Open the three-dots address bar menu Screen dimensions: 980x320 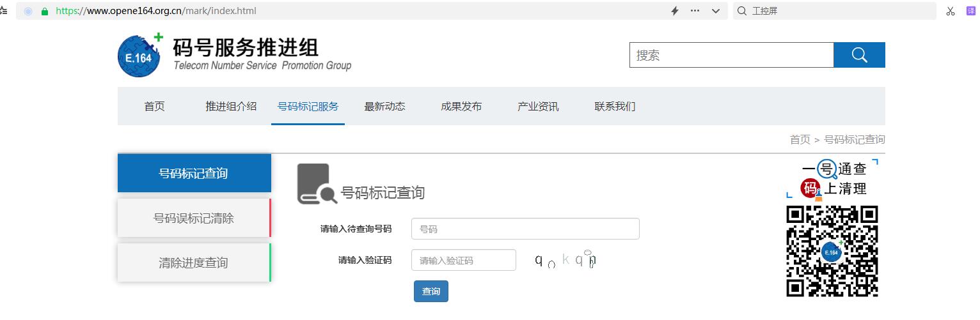695,11
